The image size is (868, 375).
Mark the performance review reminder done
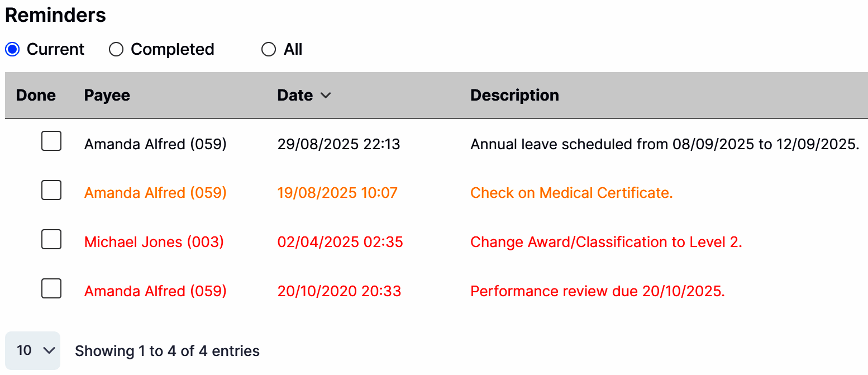coord(51,289)
